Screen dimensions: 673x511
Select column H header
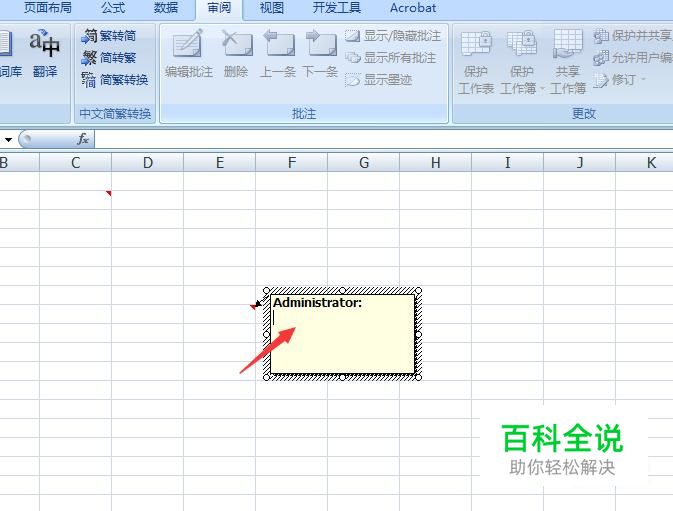436,163
